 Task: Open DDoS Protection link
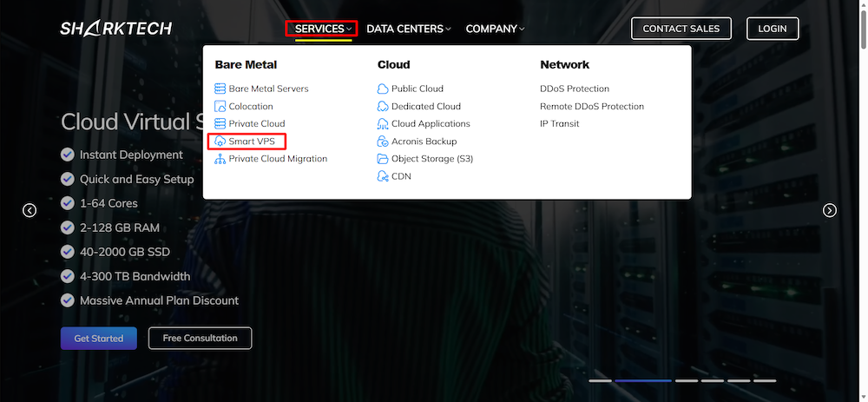pyautogui.click(x=575, y=89)
